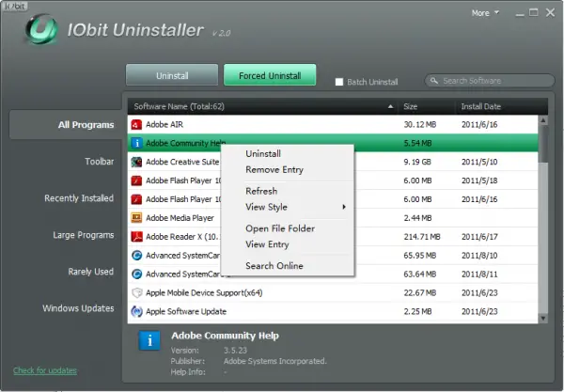The height and width of the screenshot is (392, 564).
Task: Click the 9.19 GB size value
Action: 417,162
